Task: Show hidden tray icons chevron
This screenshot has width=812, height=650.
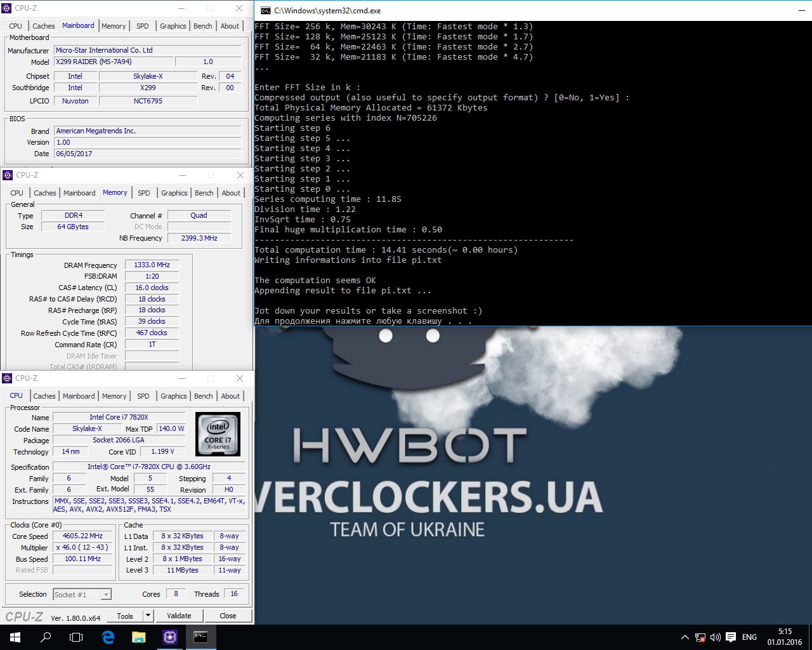Action: click(x=685, y=637)
